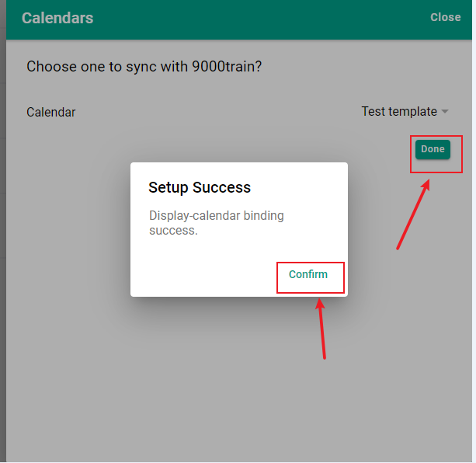Expand the arrow beside Test template
This screenshot has width=476, height=463.
pos(445,111)
